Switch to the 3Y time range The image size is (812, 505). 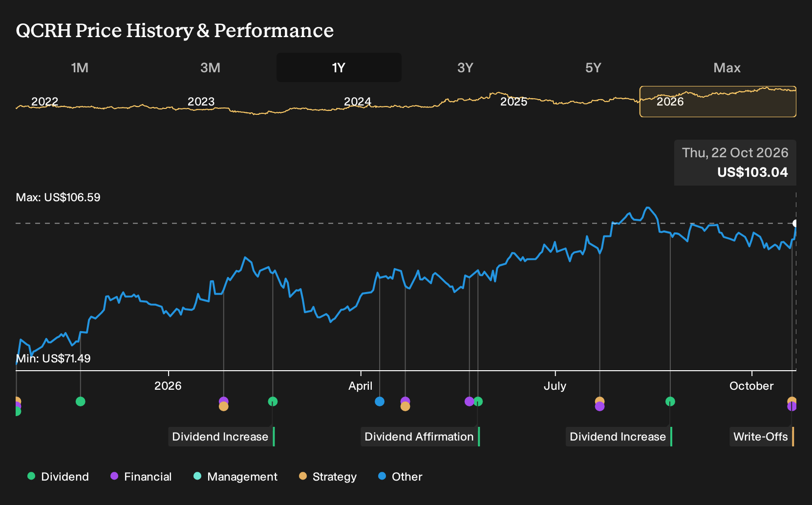point(465,67)
